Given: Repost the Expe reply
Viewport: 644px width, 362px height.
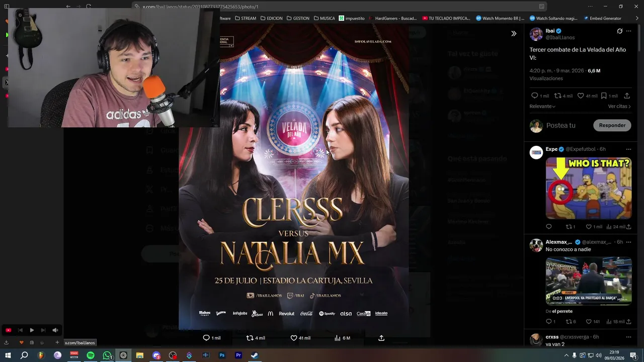Looking at the screenshot, I should point(569,227).
